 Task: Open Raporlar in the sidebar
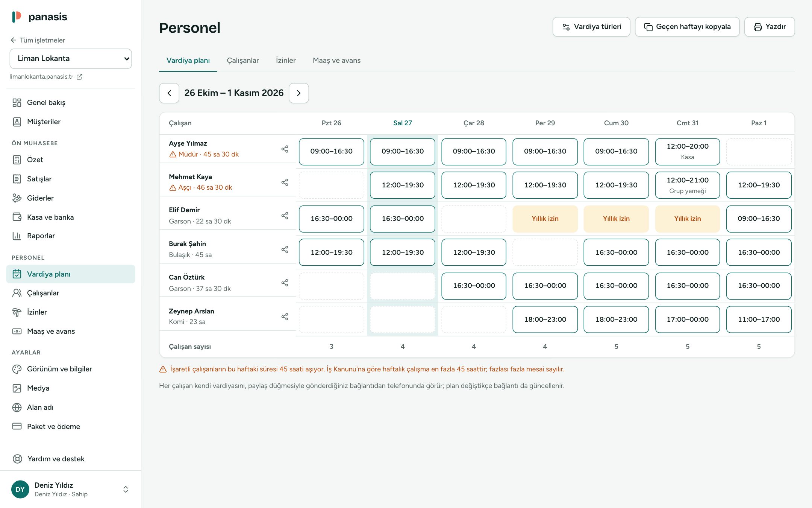tap(71, 236)
